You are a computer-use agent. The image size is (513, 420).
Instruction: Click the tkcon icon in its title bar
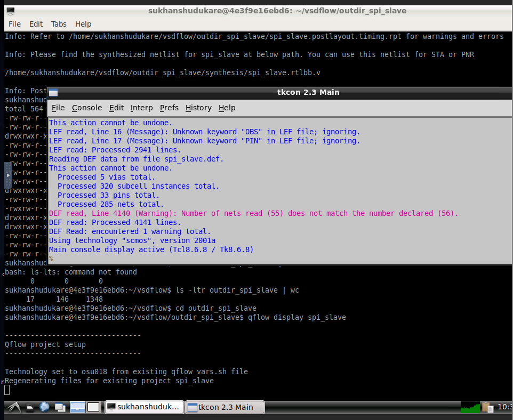click(52, 92)
